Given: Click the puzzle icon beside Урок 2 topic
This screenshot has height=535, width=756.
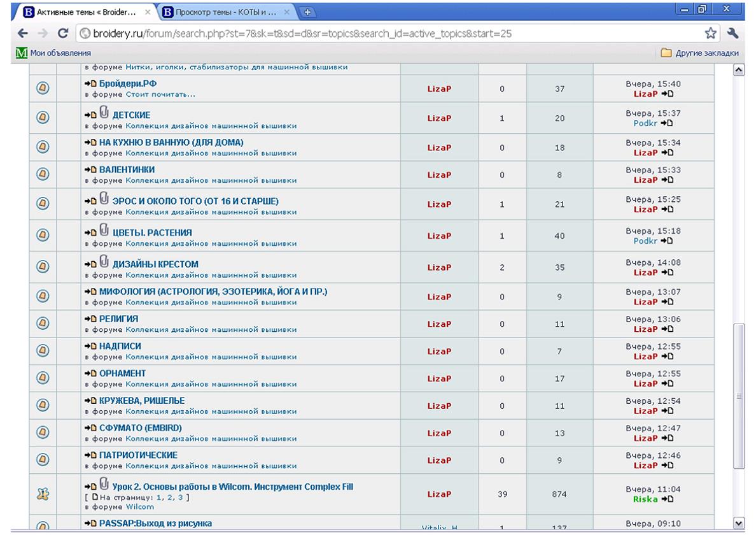Looking at the screenshot, I should pos(43,494).
